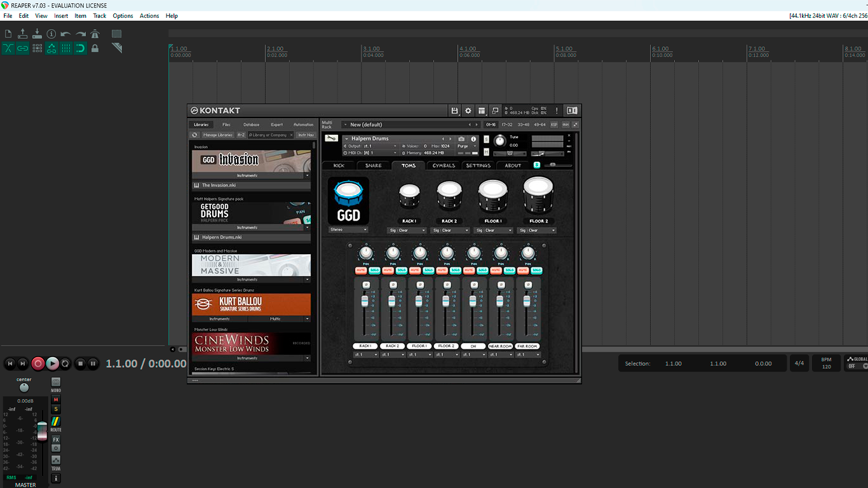Mute Halpern Drums with the M button
Image resolution: width=868 pixels, height=488 pixels.
[486, 152]
